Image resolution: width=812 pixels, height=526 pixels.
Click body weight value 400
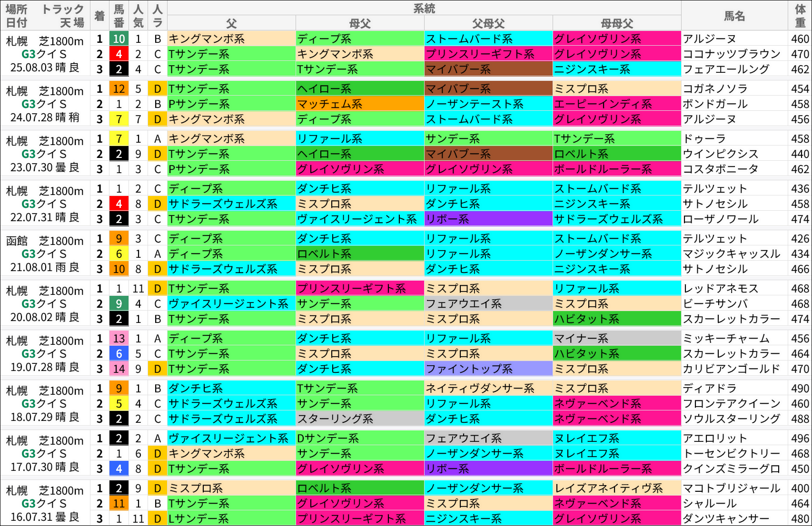pos(800,488)
